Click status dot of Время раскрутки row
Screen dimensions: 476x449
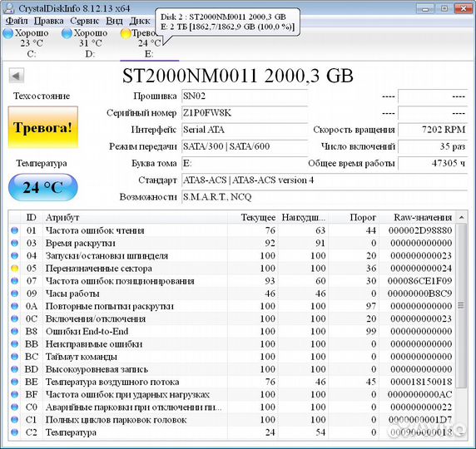pos(15,244)
